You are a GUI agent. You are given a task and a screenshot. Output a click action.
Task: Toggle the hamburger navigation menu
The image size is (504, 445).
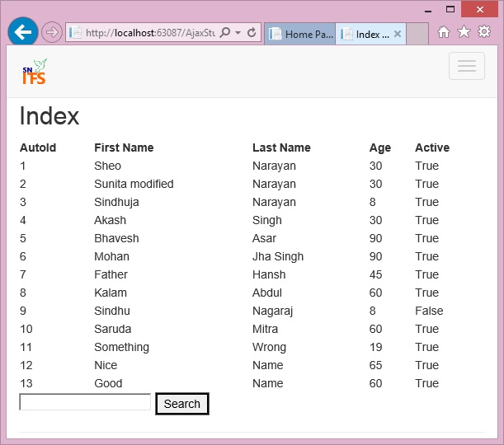point(467,66)
